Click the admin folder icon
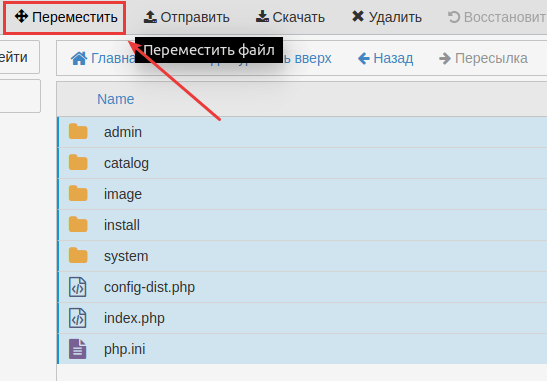 pyautogui.click(x=78, y=132)
